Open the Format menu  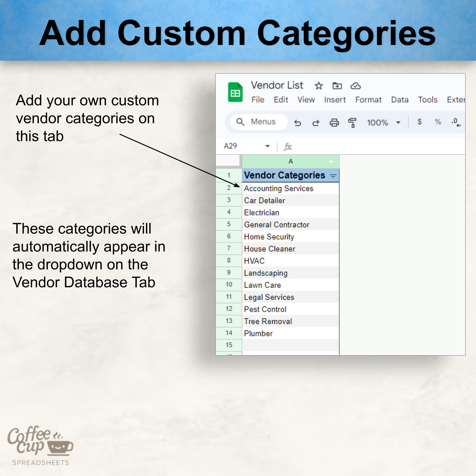[368, 99]
